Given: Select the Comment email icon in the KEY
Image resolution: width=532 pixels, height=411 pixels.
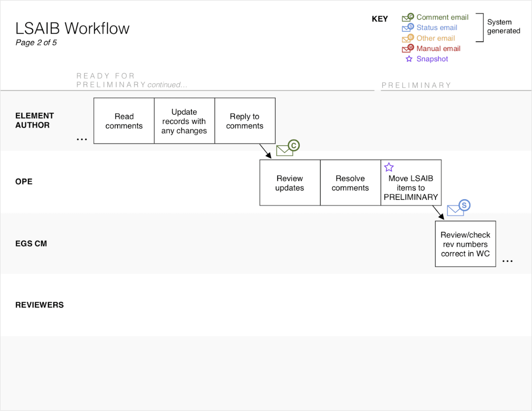Looking at the screenshot, I should click(406, 17).
